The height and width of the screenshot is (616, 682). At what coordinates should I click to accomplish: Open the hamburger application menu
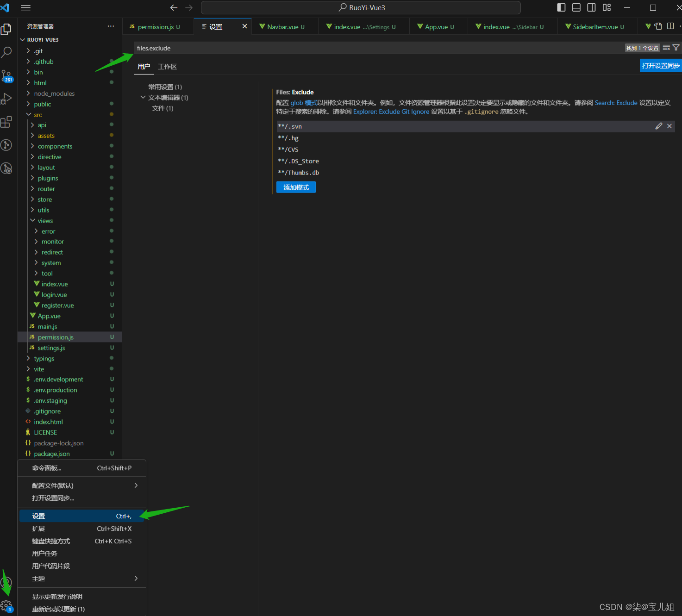point(26,8)
